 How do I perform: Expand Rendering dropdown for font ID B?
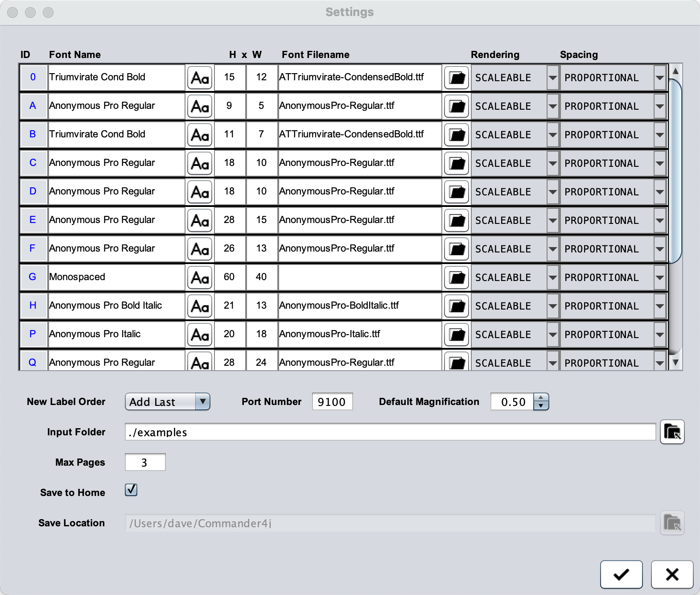coord(552,135)
